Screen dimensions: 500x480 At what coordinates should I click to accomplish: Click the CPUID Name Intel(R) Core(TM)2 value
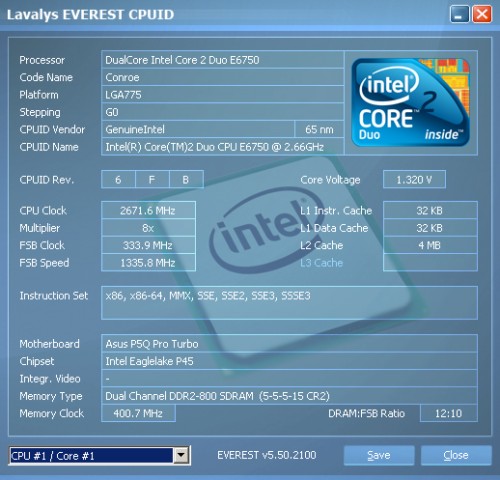pyautogui.click(x=222, y=147)
